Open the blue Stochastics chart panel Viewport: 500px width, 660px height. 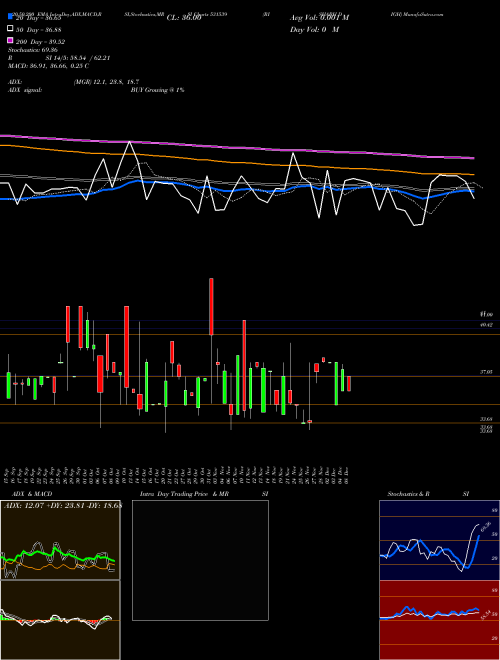point(439,540)
